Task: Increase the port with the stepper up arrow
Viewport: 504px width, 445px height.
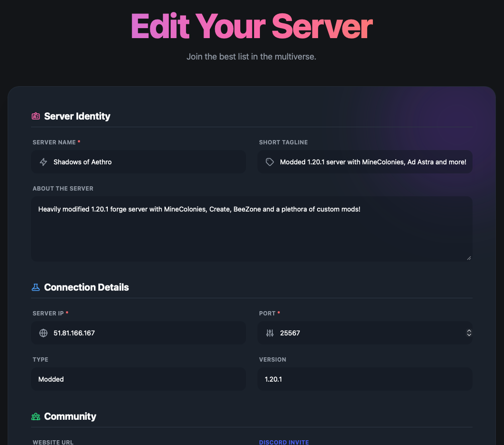Action: click(469, 331)
